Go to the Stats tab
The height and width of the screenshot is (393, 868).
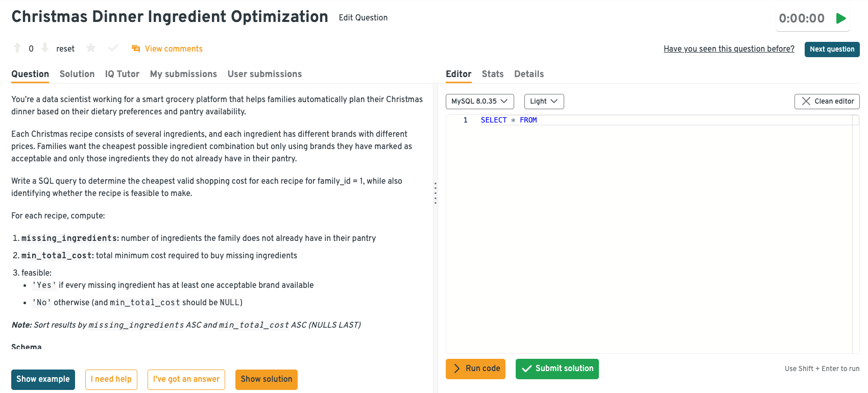[492, 74]
